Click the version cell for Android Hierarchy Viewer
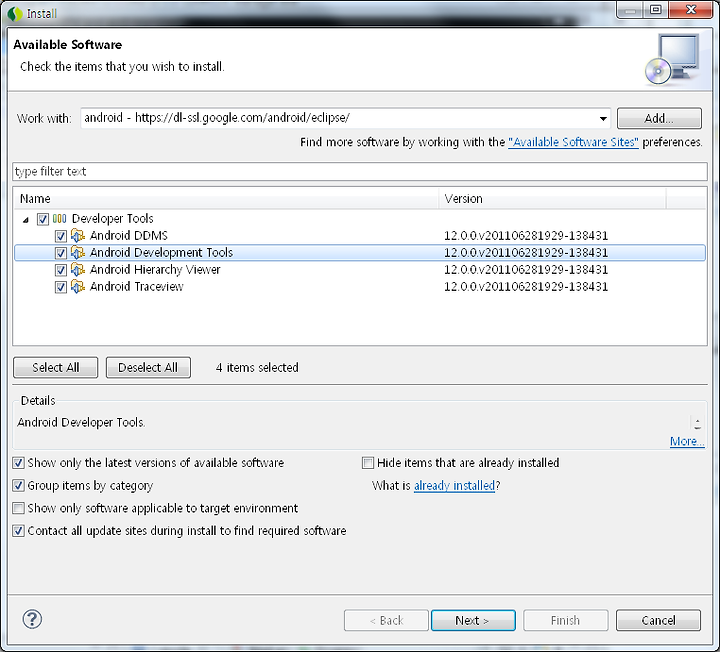Image resolution: width=720 pixels, height=652 pixels. [526, 270]
